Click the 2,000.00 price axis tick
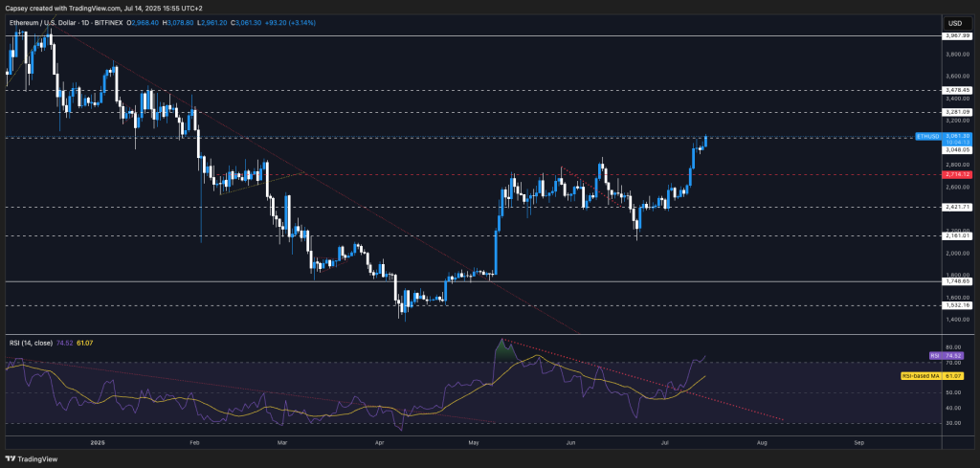This screenshot has width=980, height=468. coord(959,253)
